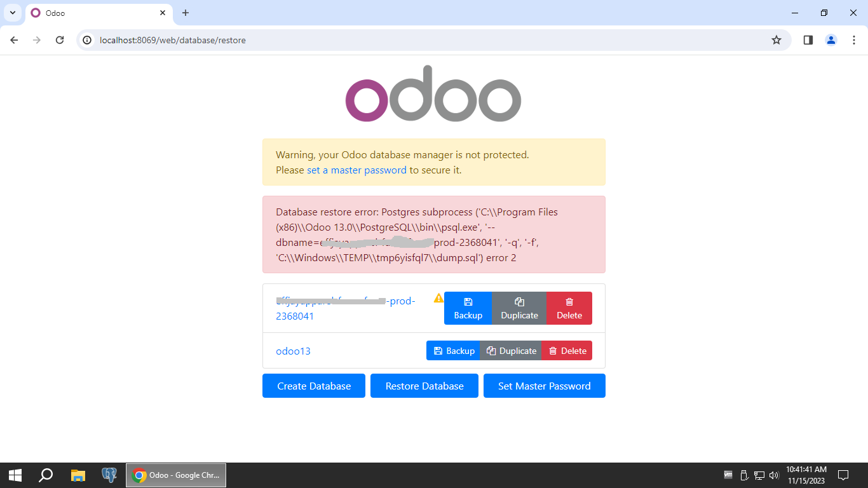Viewport: 868px width, 488px height.
Task: Open the Windows Start menu
Action: (x=15, y=475)
